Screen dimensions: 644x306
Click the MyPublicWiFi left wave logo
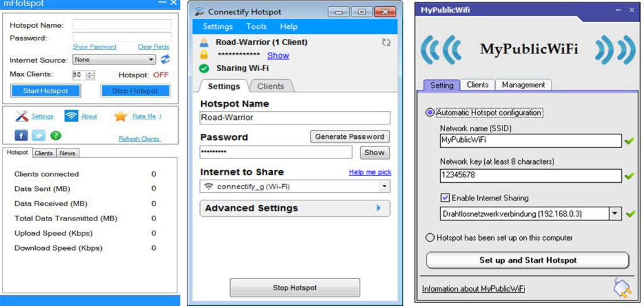tap(441, 50)
